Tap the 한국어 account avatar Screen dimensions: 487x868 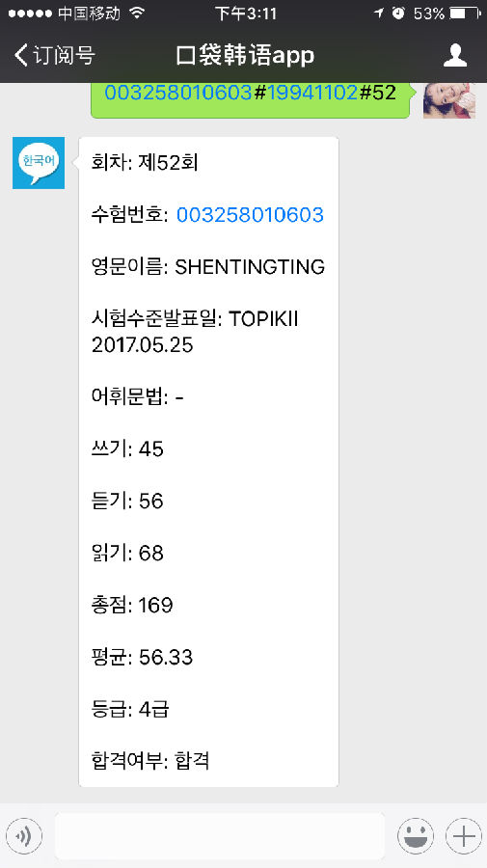(x=39, y=163)
